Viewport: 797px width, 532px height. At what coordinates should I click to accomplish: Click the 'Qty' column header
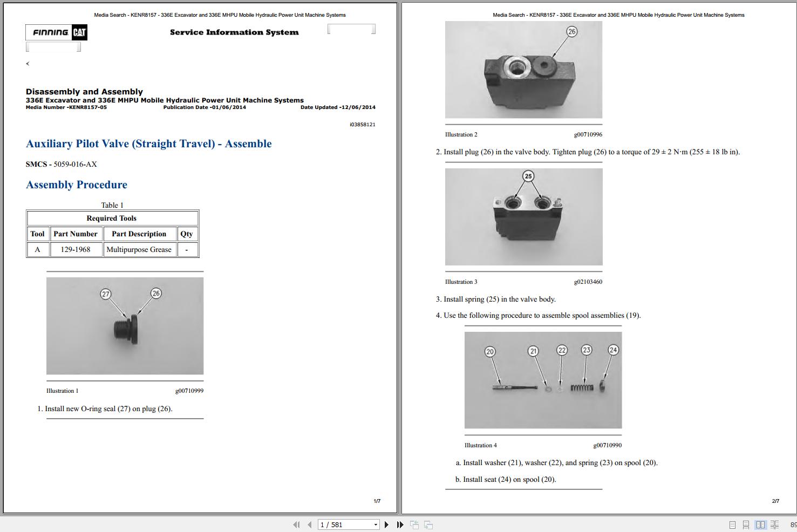click(x=187, y=234)
